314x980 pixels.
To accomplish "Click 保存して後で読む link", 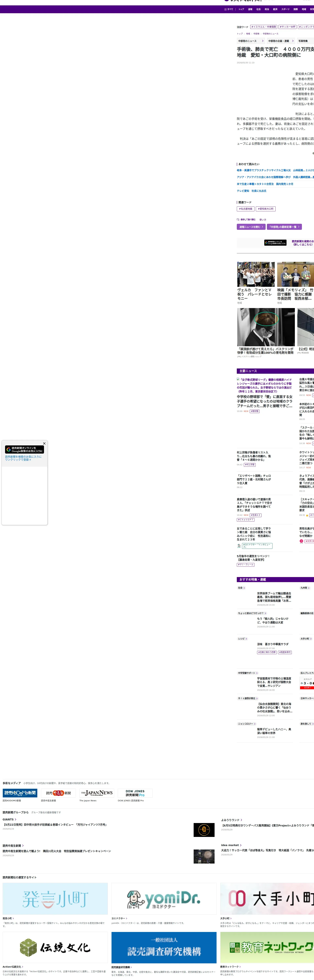I will (x=248, y=220).
